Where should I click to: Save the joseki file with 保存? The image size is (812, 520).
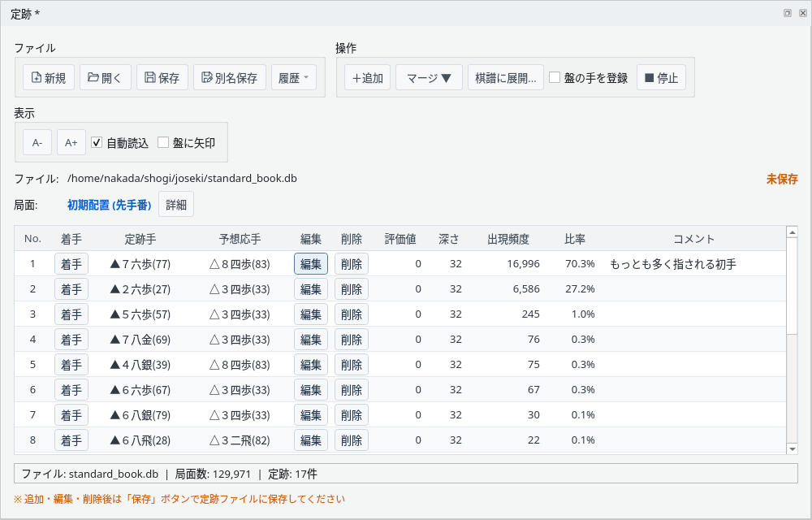(x=162, y=78)
